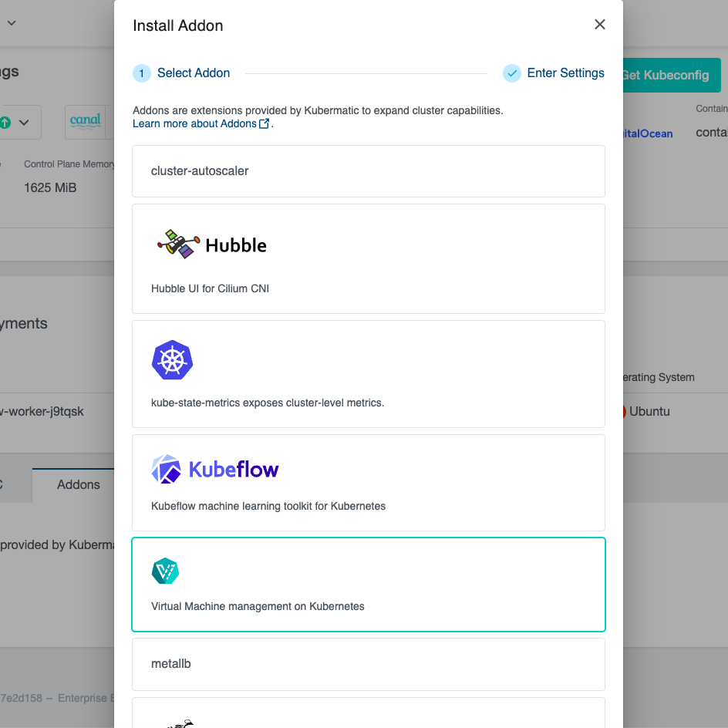Select the metallb addon card

coord(368,664)
